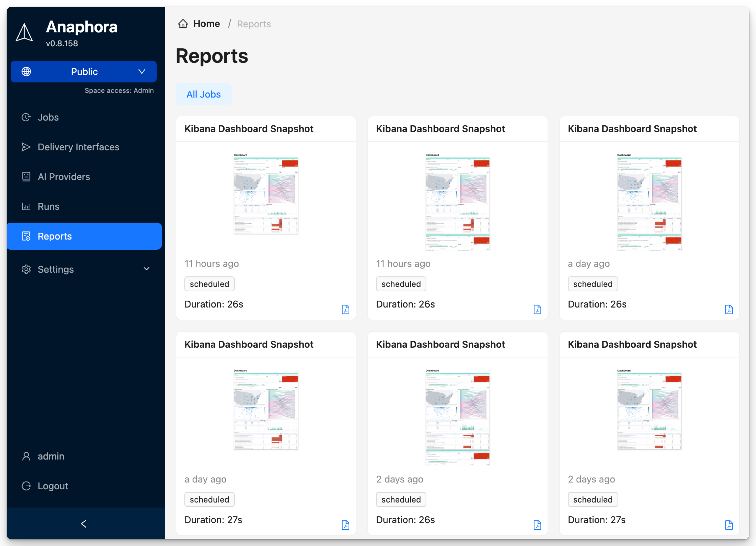This screenshot has width=756, height=546.
Task: Click the globe icon on the Public selector
Action: click(x=26, y=71)
